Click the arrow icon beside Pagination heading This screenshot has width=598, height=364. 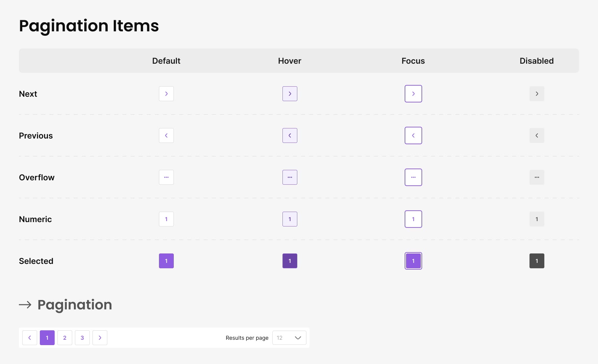pos(25,305)
